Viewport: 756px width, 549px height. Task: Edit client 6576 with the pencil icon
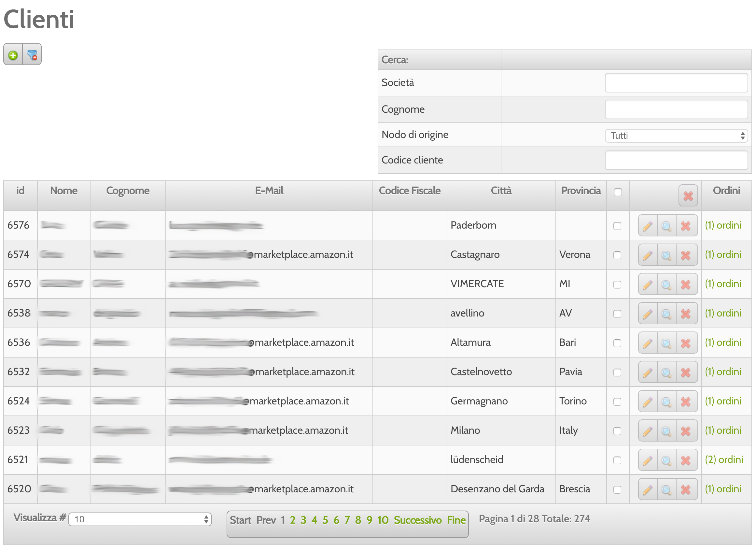648,225
